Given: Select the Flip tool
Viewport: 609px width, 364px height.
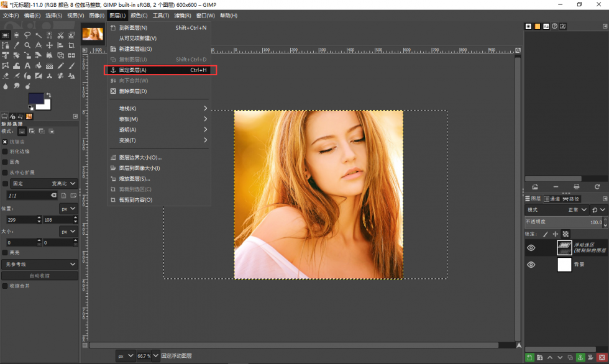Looking at the screenshot, I should click(71, 55).
